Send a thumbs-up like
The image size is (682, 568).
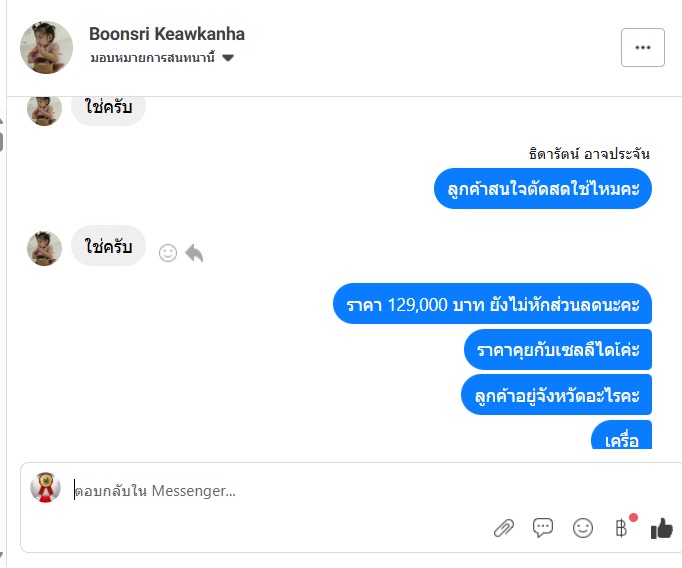tap(661, 528)
